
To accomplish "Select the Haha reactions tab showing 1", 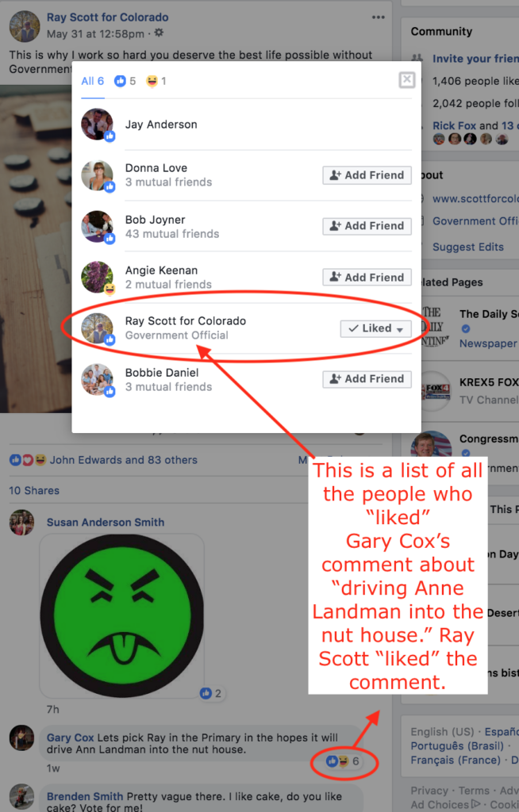I will click(156, 81).
